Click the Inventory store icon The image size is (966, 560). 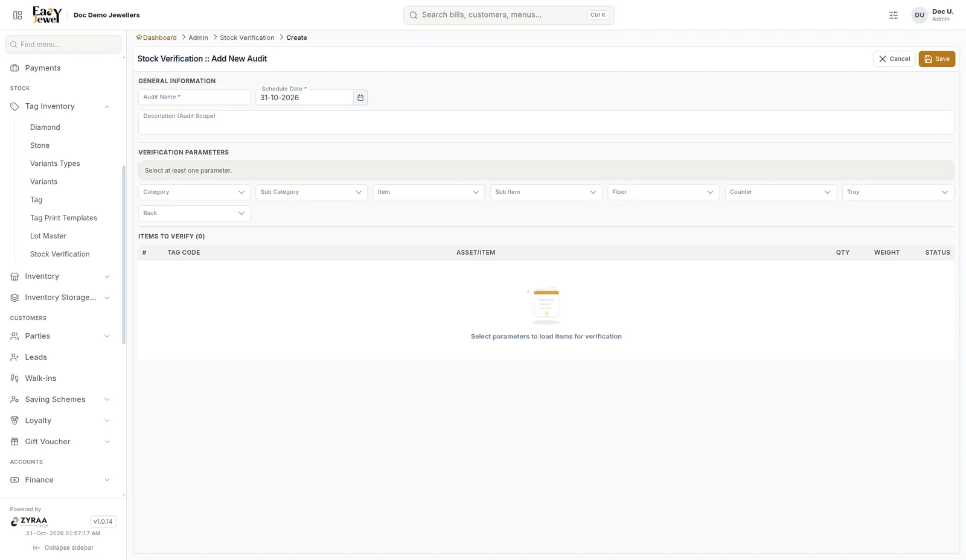[14, 276]
